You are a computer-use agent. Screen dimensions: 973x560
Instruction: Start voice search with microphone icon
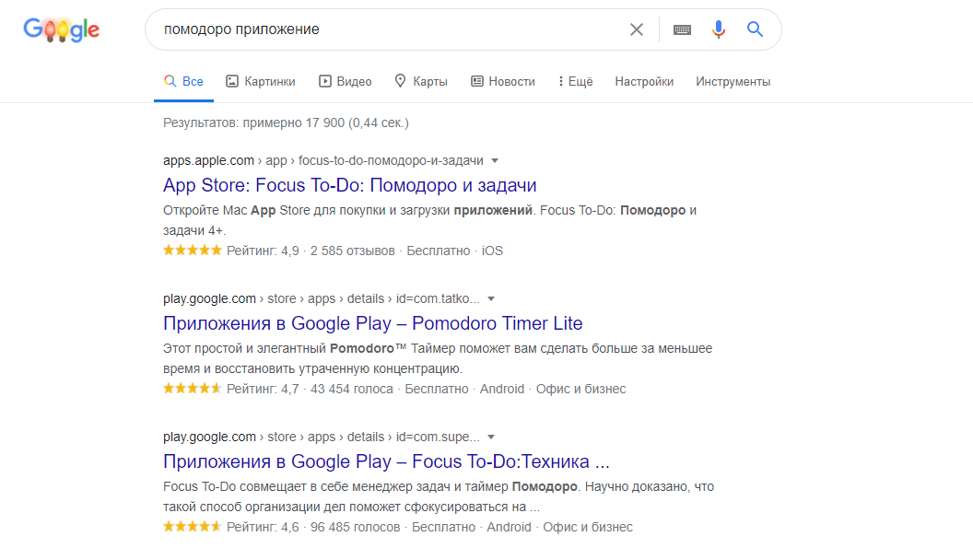pos(718,29)
